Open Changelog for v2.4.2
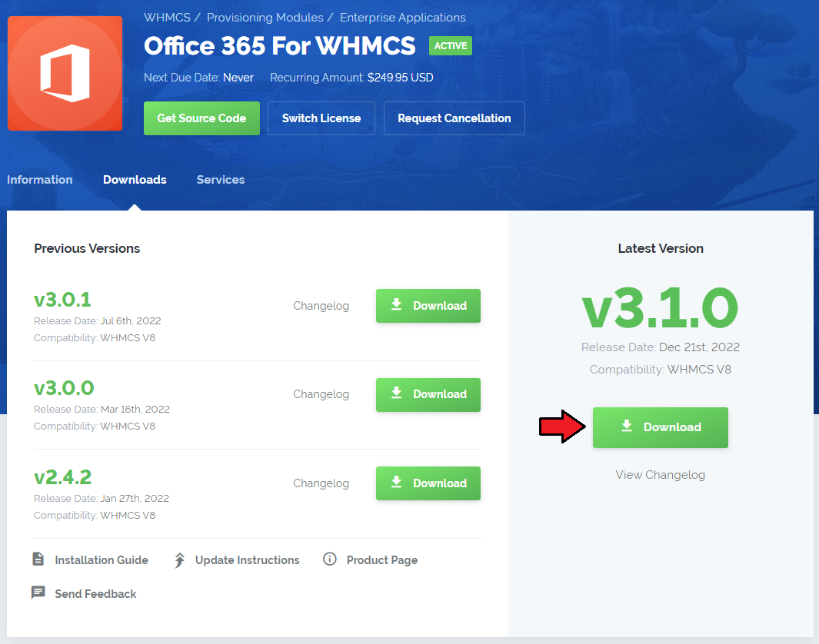Viewport: 819px width, 644px height. pos(321,483)
